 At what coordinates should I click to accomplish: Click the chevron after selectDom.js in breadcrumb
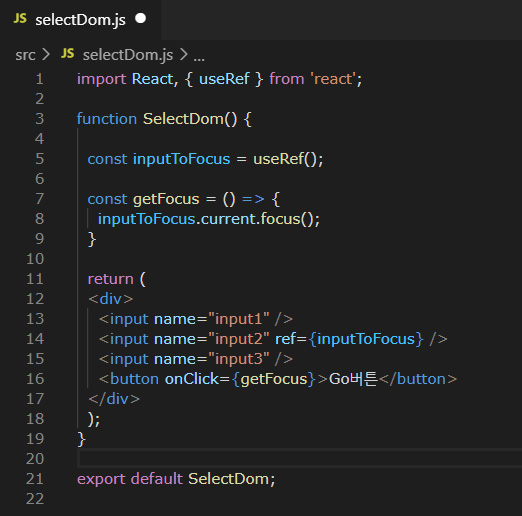click(184, 55)
